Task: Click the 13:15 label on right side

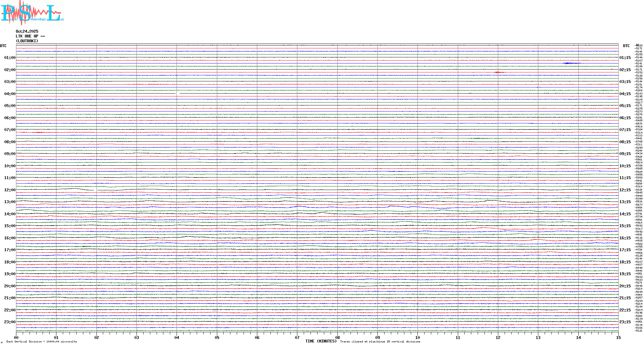Action: pos(625,202)
